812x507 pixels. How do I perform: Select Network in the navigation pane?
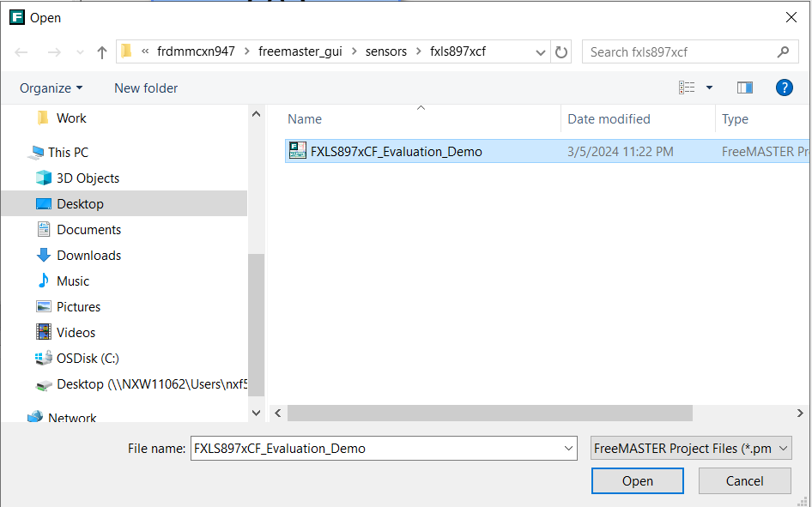pyautogui.click(x=72, y=418)
